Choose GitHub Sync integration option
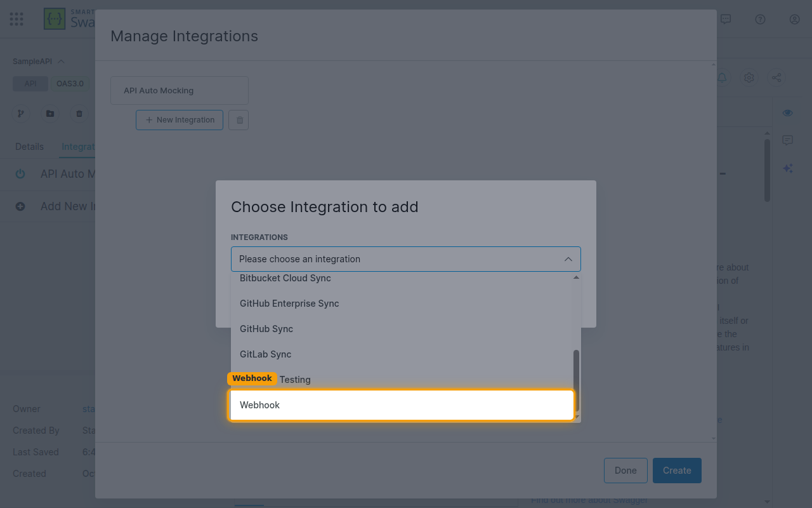 [x=402, y=329]
